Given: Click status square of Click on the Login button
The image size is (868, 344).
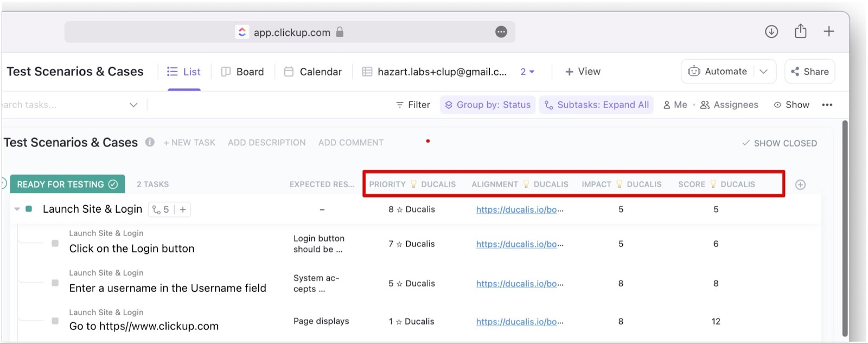Looking at the screenshot, I should [x=55, y=243].
